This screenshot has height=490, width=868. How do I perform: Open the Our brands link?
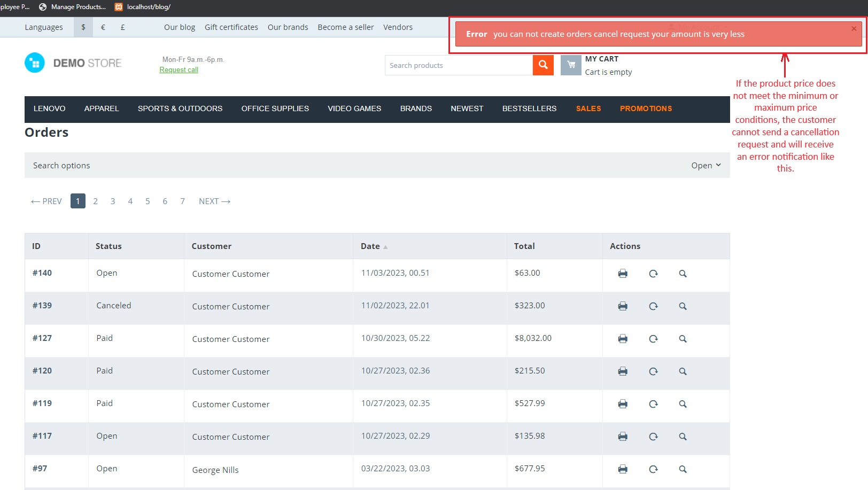coord(288,27)
